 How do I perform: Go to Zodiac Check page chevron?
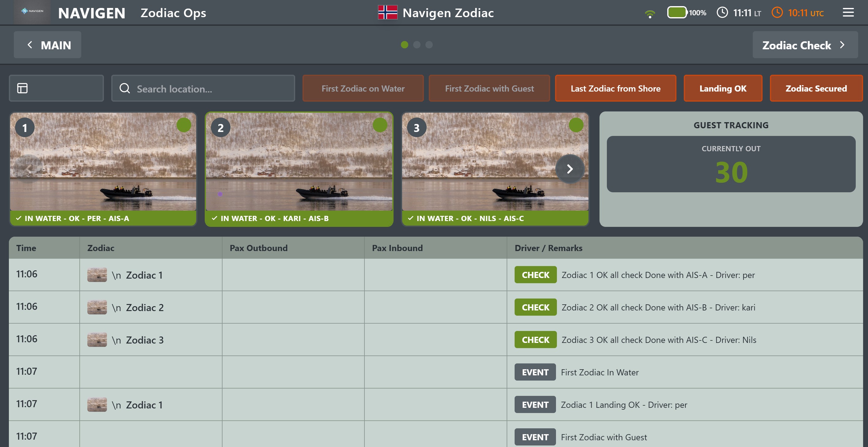pyautogui.click(x=842, y=45)
